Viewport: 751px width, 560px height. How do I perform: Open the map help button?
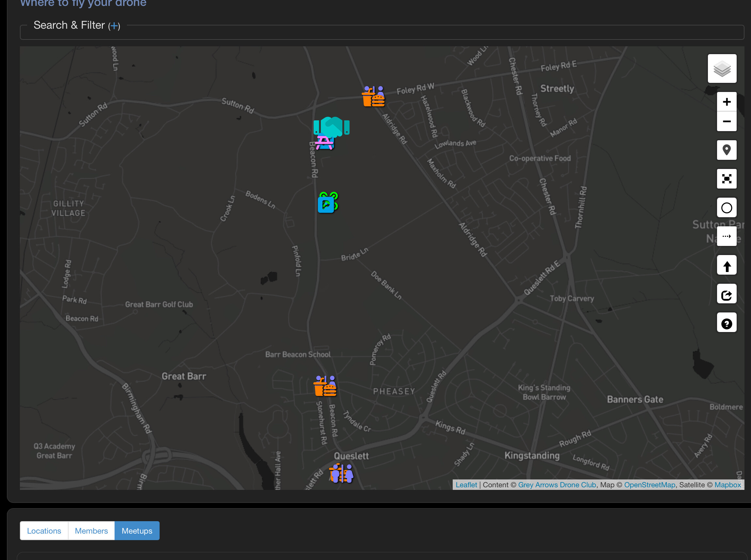pyautogui.click(x=726, y=323)
